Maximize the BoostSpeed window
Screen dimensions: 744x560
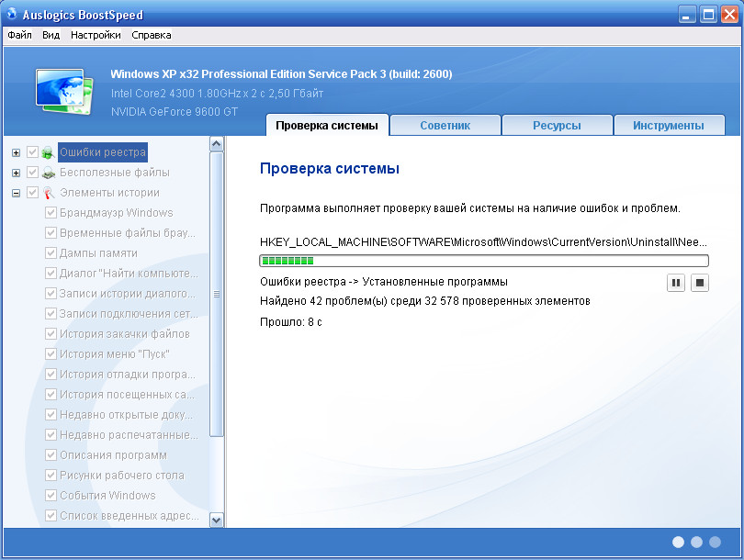708,14
